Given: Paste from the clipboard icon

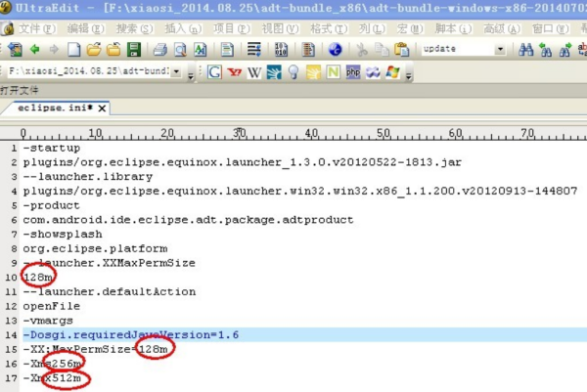Looking at the screenshot, I should pos(402,50).
